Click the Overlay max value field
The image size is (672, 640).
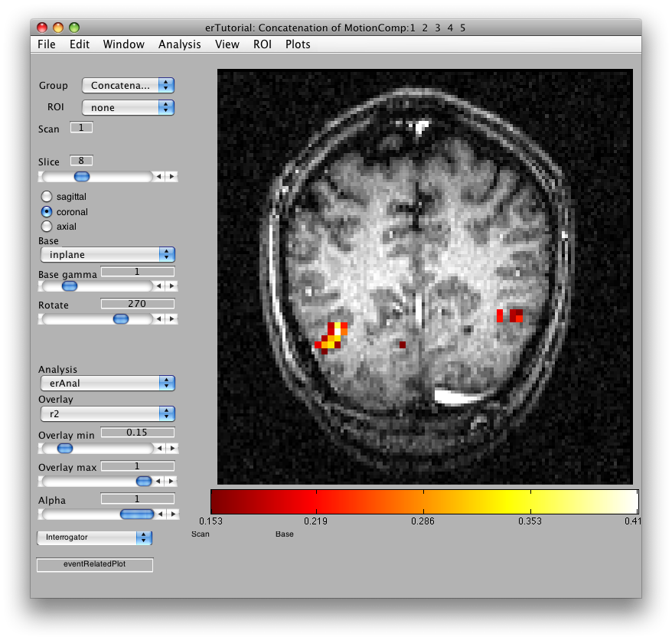[x=138, y=466]
